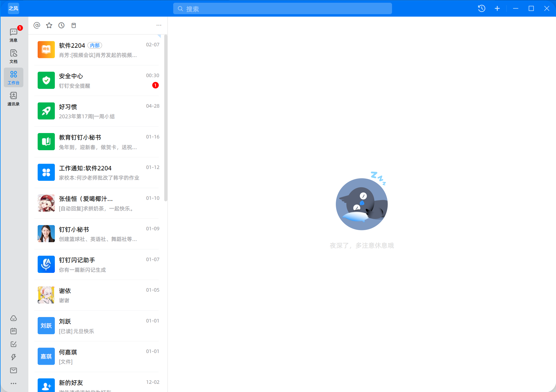Click preview text 2023年第17周|一周小结
Screen dimensions: 556x392
point(87,116)
